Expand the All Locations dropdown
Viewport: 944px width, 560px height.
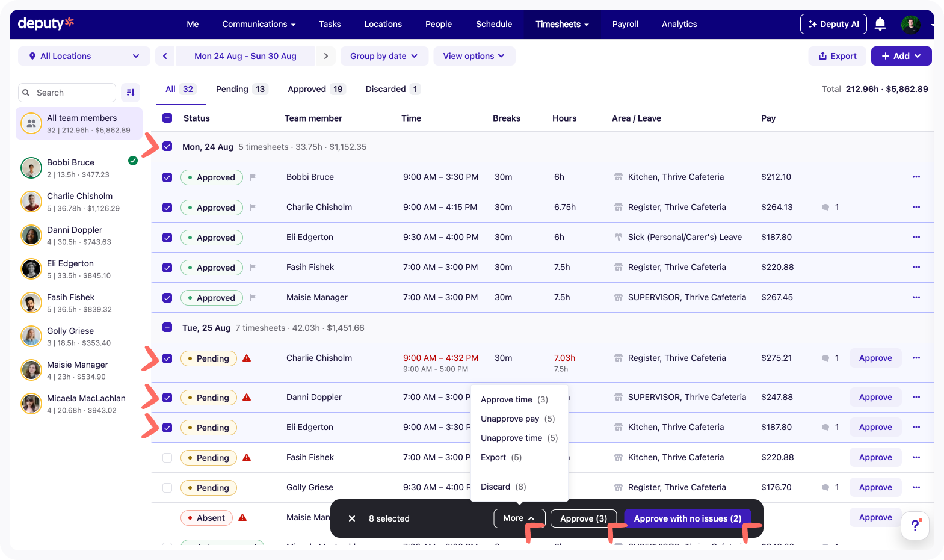[84, 56]
